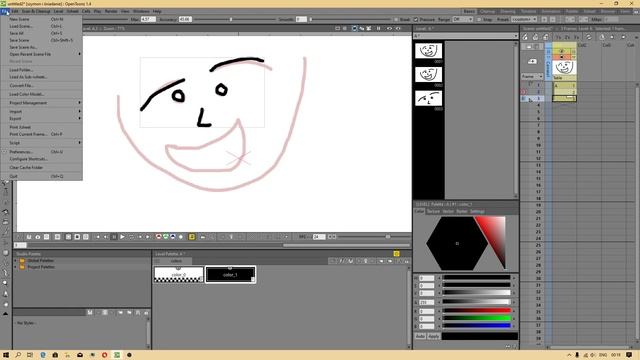
Task: Expand the Script submenu
Action: point(41,143)
